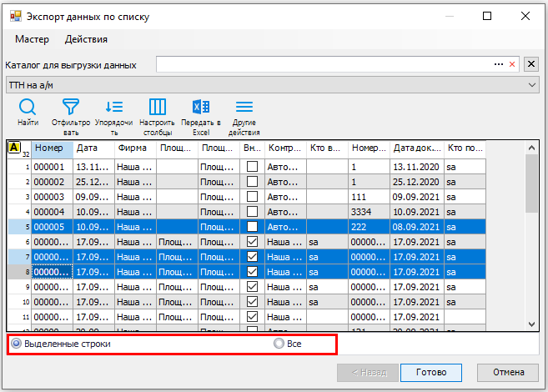Open the Отфильтровать filter tool

(71, 107)
